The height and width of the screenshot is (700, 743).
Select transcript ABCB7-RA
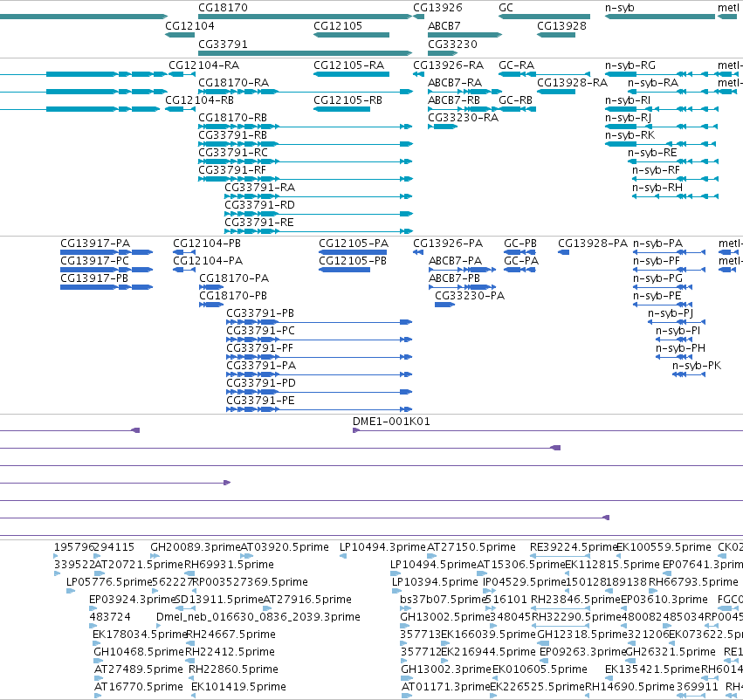(464, 92)
